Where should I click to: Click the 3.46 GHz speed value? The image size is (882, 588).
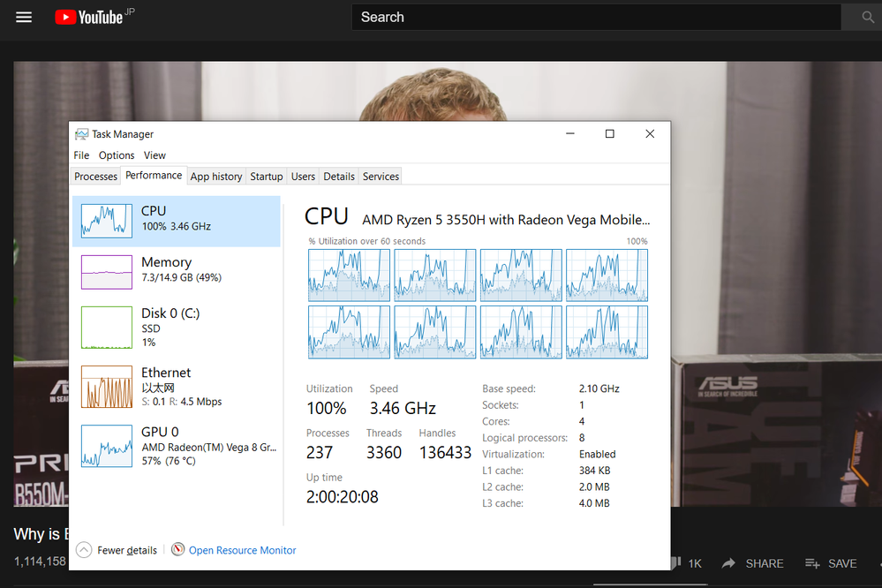[403, 408]
